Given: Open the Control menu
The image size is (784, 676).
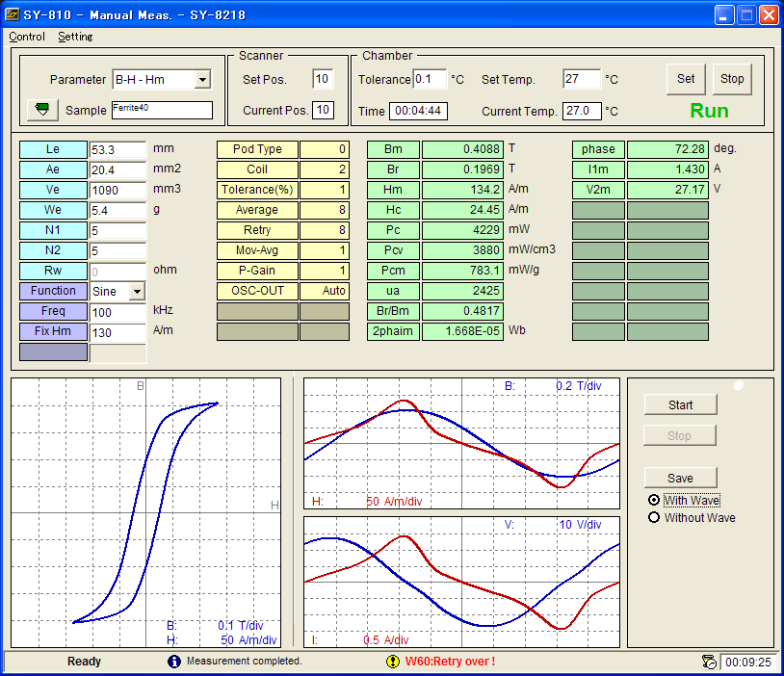Looking at the screenshot, I should coord(27,37).
